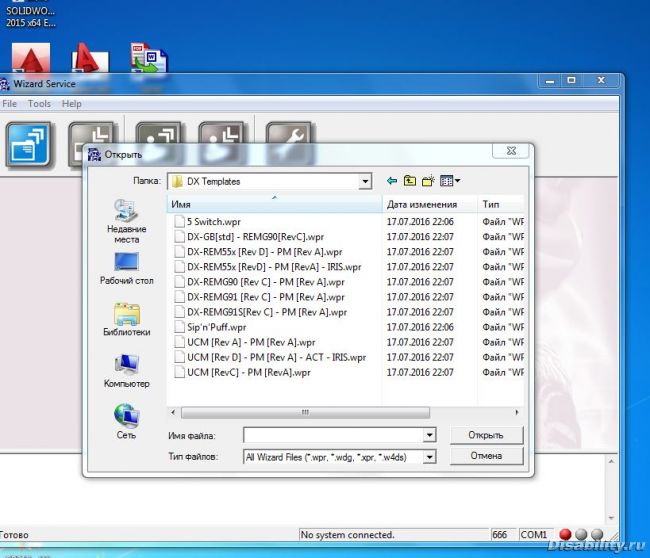Open Сеть in the places sidebar
650x558 pixels.
pos(127,422)
